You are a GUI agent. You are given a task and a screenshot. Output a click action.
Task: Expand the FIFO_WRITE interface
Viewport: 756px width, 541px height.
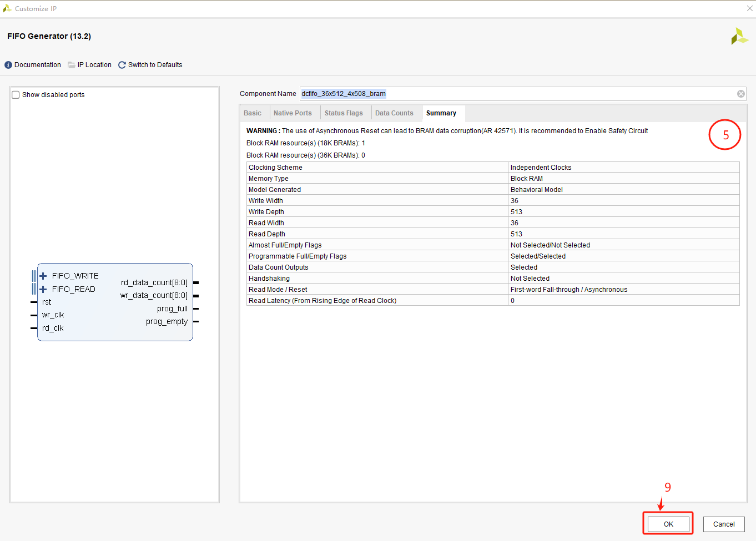[x=43, y=276]
